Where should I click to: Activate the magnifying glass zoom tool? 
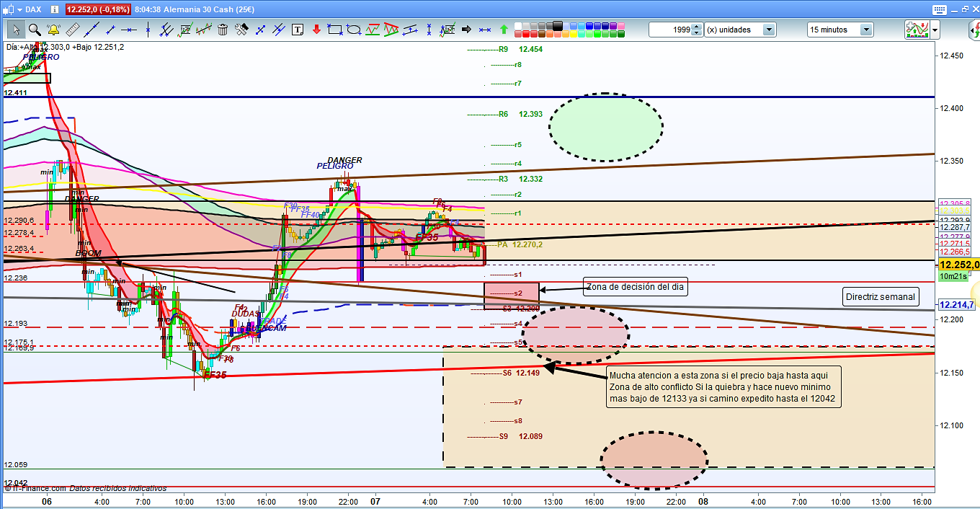click(x=34, y=30)
